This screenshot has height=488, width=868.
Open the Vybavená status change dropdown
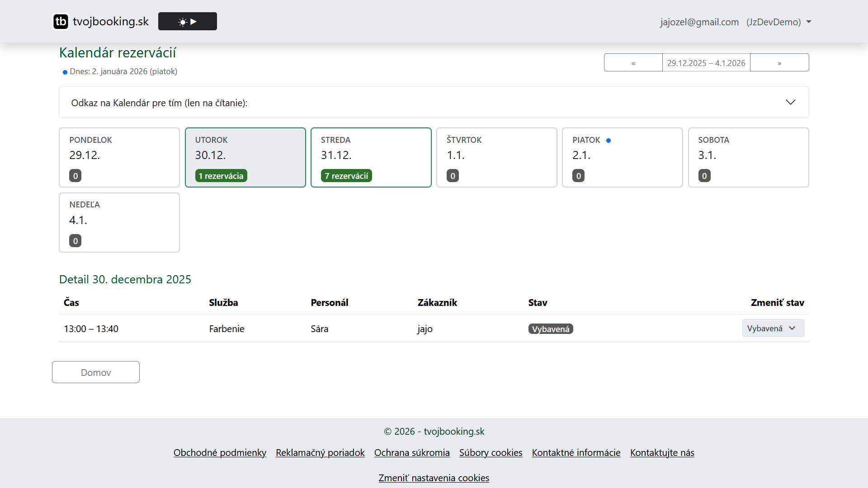point(772,328)
